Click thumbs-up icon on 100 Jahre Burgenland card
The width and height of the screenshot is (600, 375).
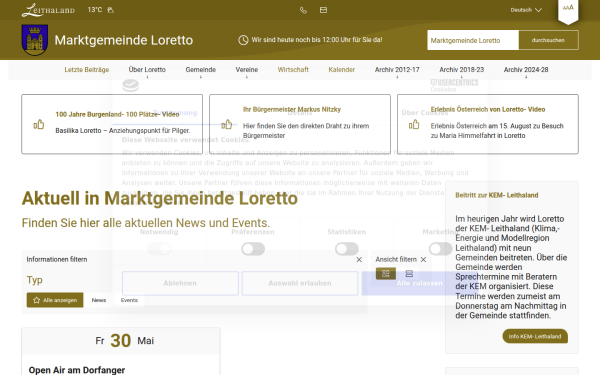pos(39,124)
